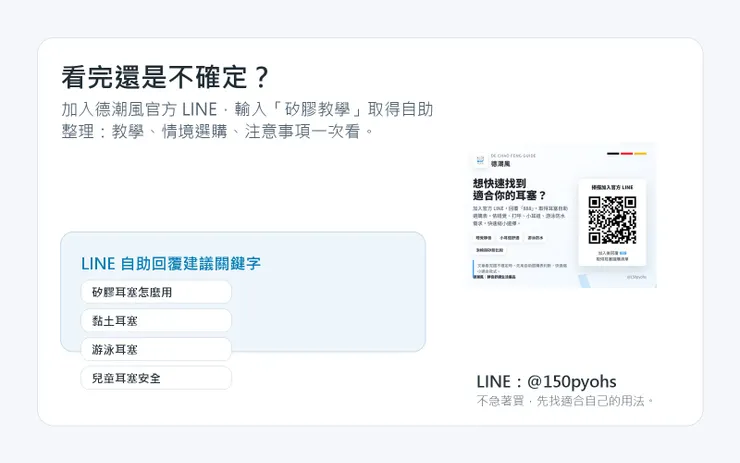Viewport: 740px width, 463px height.
Task: Click the 德潮風 brand name in the thumbnail
Action: click(500, 164)
